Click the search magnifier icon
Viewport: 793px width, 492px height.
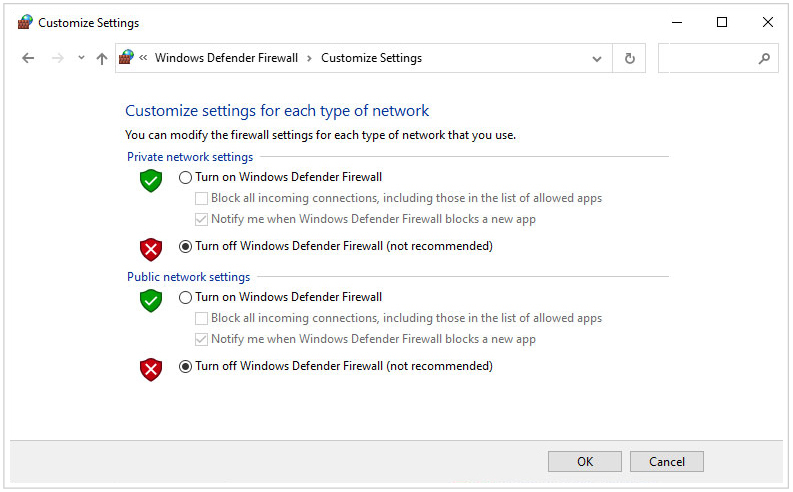click(764, 59)
